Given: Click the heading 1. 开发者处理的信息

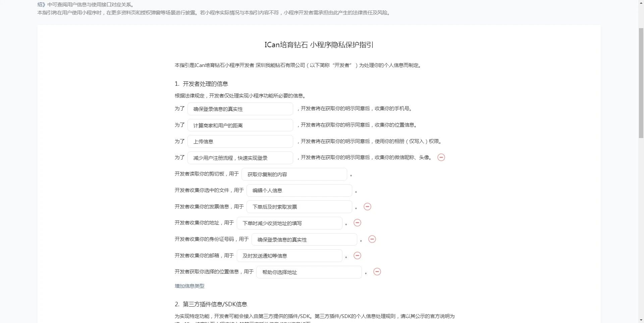Looking at the screenshot, I should click(x=201, y=84).
